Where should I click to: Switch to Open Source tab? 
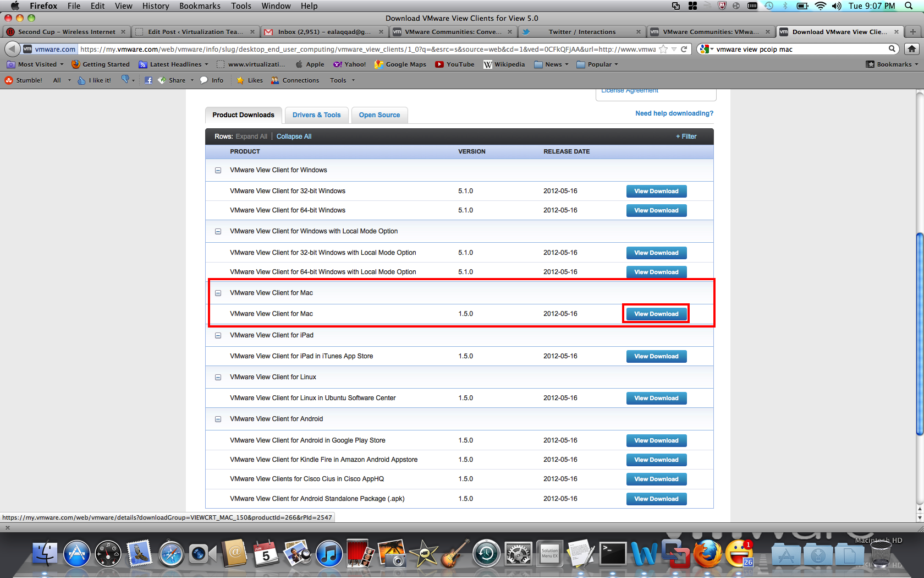(x=380, y=115)
